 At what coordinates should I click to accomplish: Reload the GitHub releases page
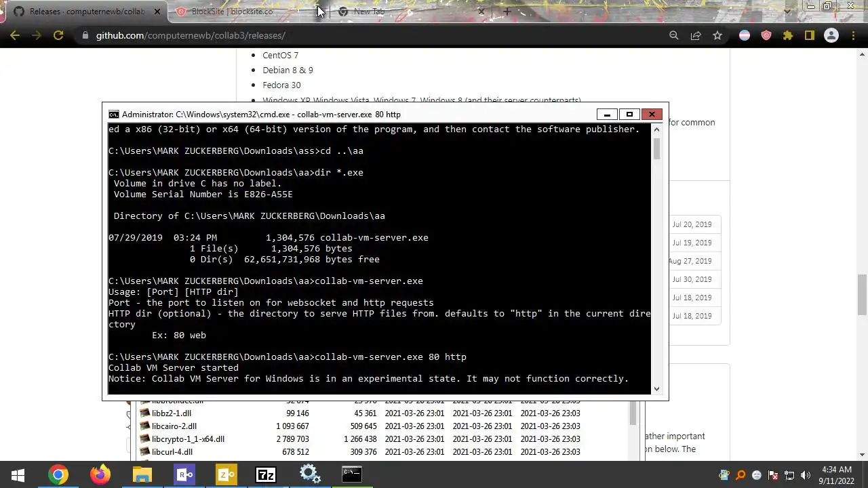coord(58,35)
